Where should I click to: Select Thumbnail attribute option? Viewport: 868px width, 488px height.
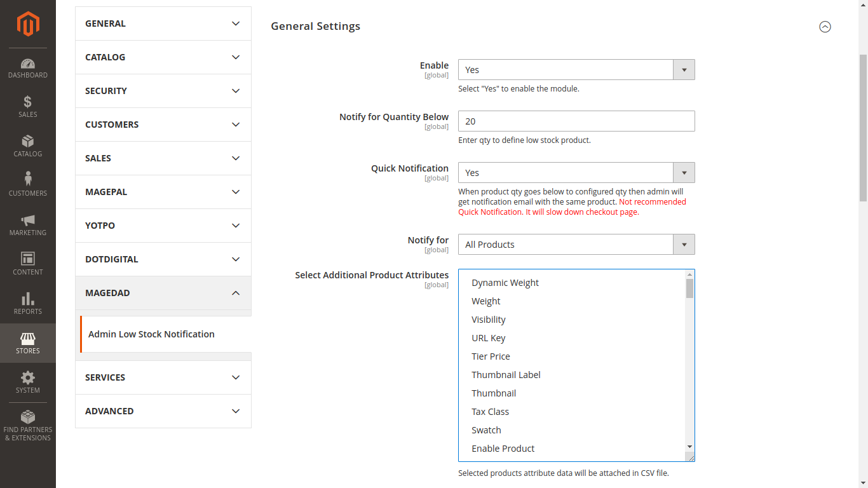pyautogui.click(x=572, y=393)
